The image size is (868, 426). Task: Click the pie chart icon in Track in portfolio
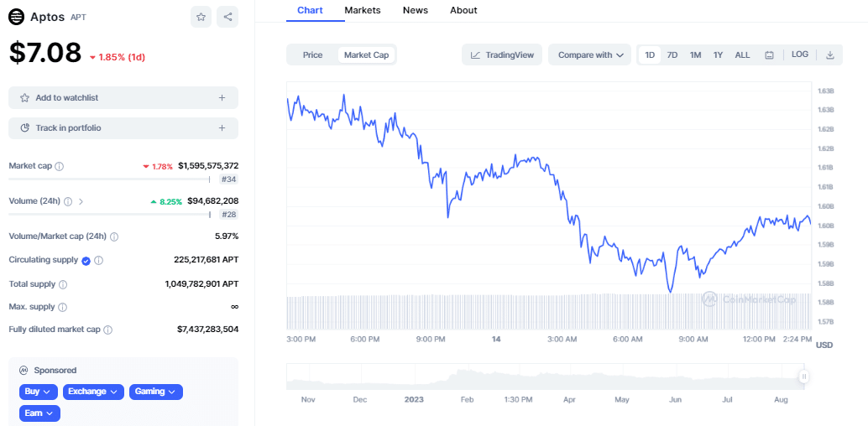[24, 127]
